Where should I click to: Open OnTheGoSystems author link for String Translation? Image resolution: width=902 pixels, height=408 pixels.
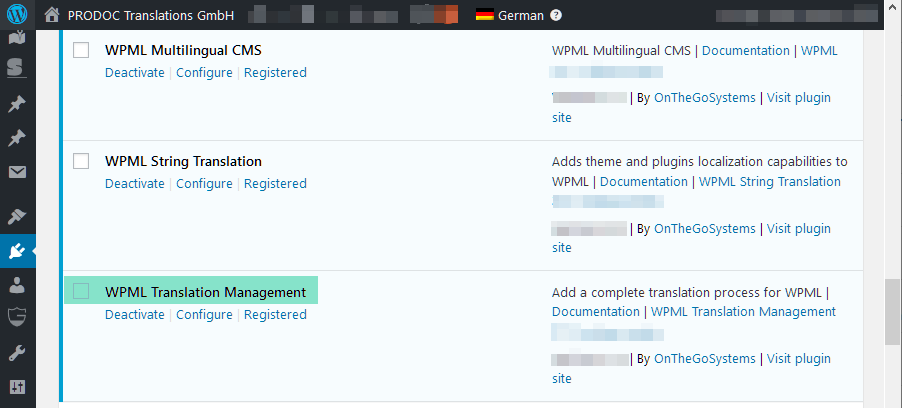click(705, 228)
